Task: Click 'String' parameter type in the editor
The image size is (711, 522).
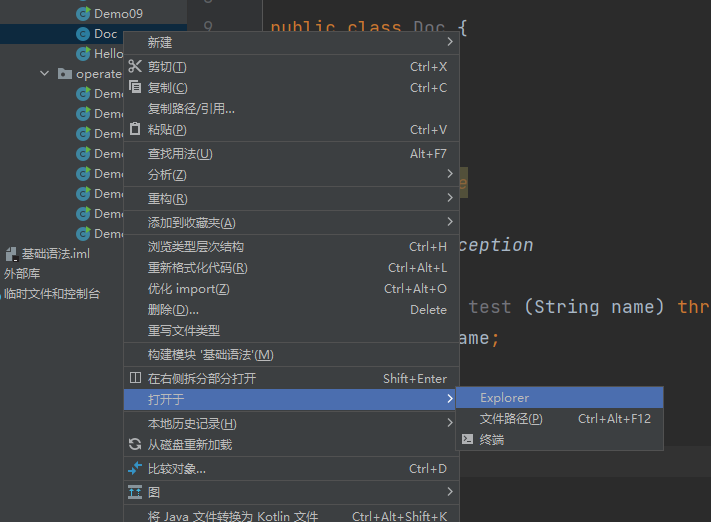Action: coord(567,307)
